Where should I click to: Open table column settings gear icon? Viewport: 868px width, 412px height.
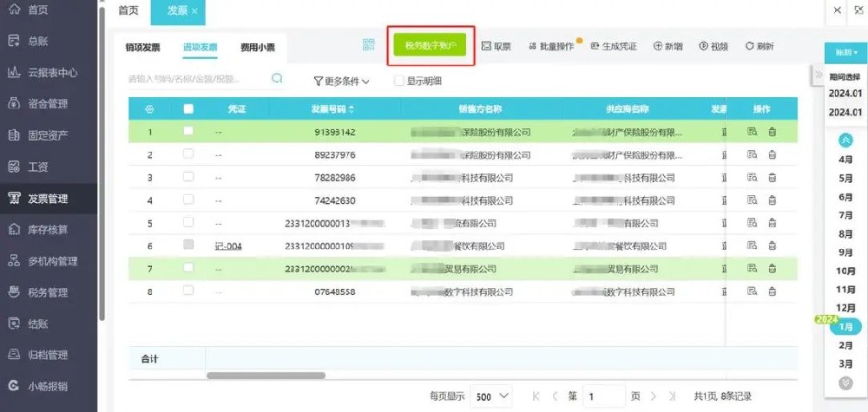149,109
